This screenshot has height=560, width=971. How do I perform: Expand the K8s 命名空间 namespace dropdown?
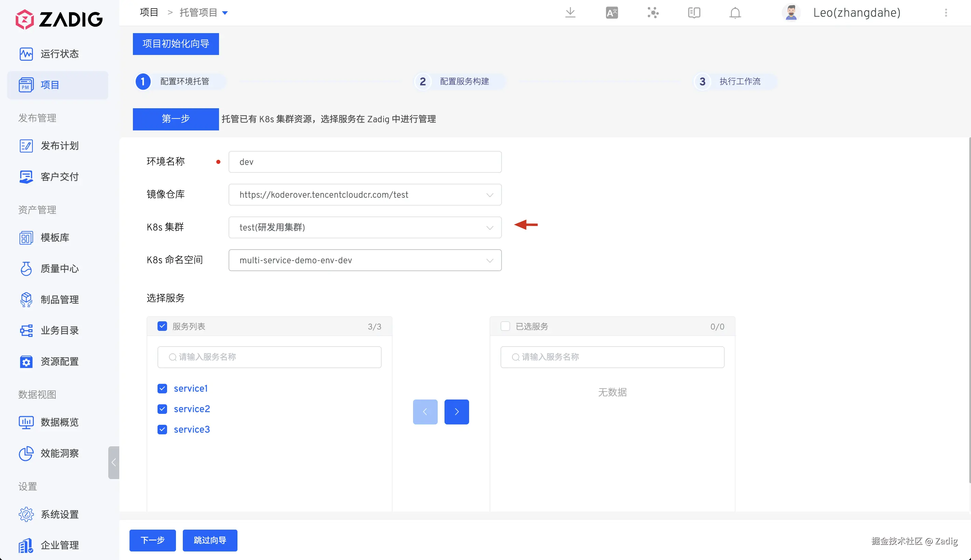click(x=365, y=261)
